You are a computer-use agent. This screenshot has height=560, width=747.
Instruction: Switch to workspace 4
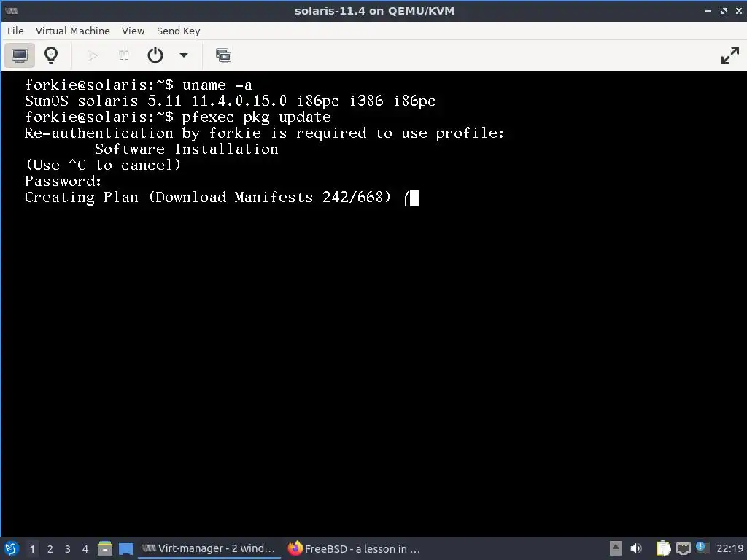[85, 549]
